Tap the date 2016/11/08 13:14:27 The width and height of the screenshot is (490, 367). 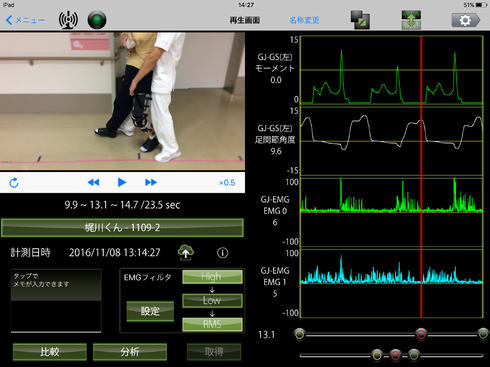click(115, 253)
